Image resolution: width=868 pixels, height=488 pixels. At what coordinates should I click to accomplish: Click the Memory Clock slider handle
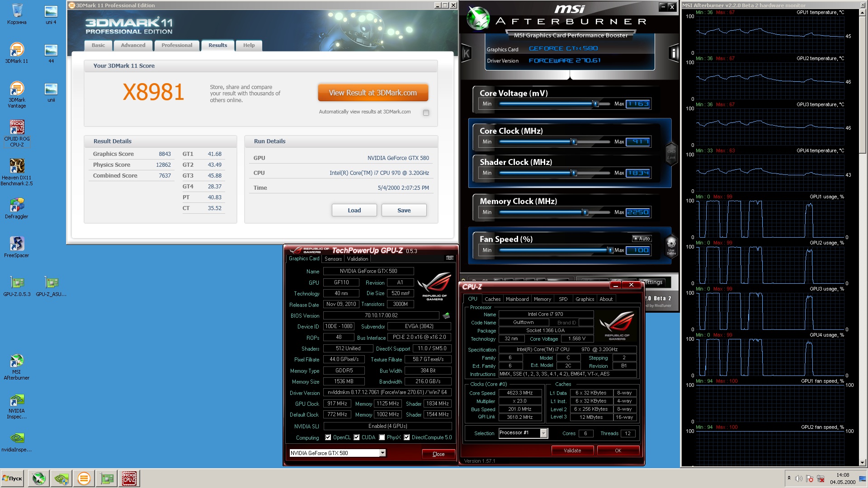(x=585, y=212)
